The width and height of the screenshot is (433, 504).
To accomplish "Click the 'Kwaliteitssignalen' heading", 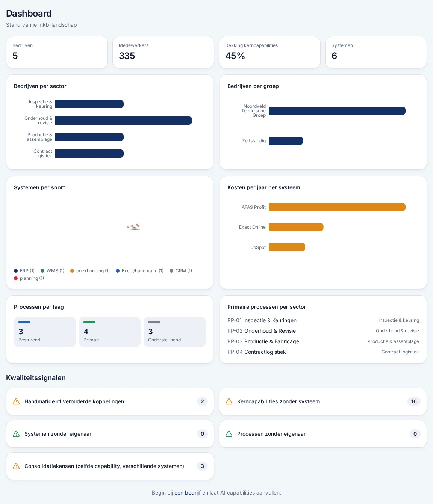I will point(36,378).
